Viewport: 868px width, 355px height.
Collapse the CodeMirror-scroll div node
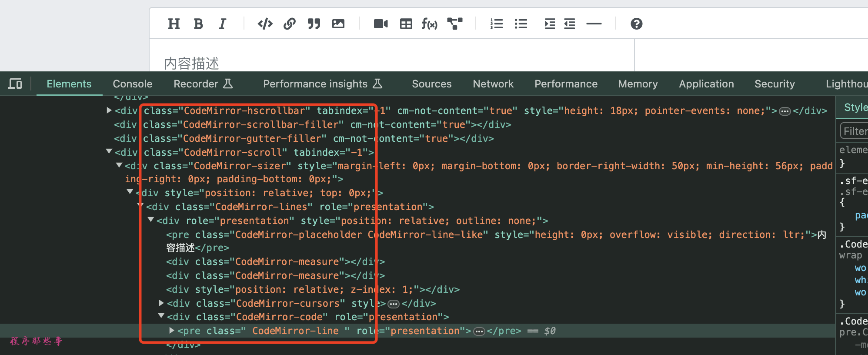[109, 151]
